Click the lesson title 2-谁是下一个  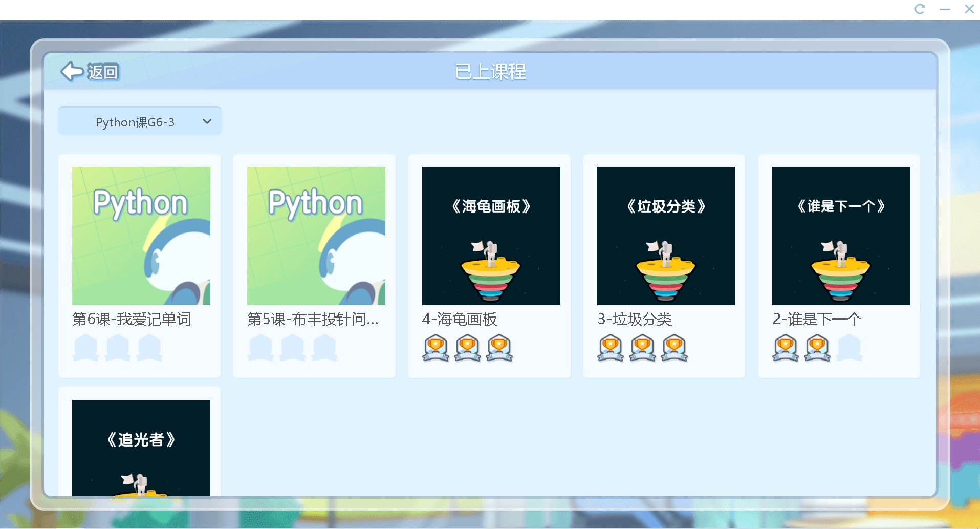[817, 319]
